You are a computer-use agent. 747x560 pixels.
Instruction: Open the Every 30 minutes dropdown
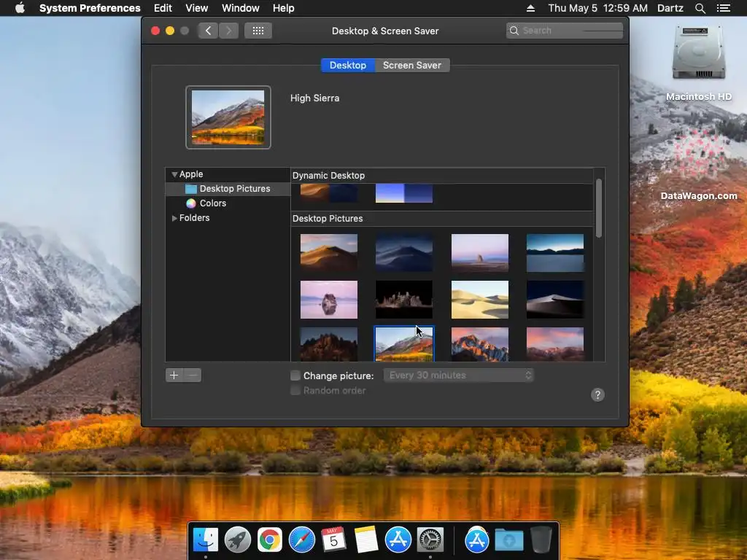point(459,376)
